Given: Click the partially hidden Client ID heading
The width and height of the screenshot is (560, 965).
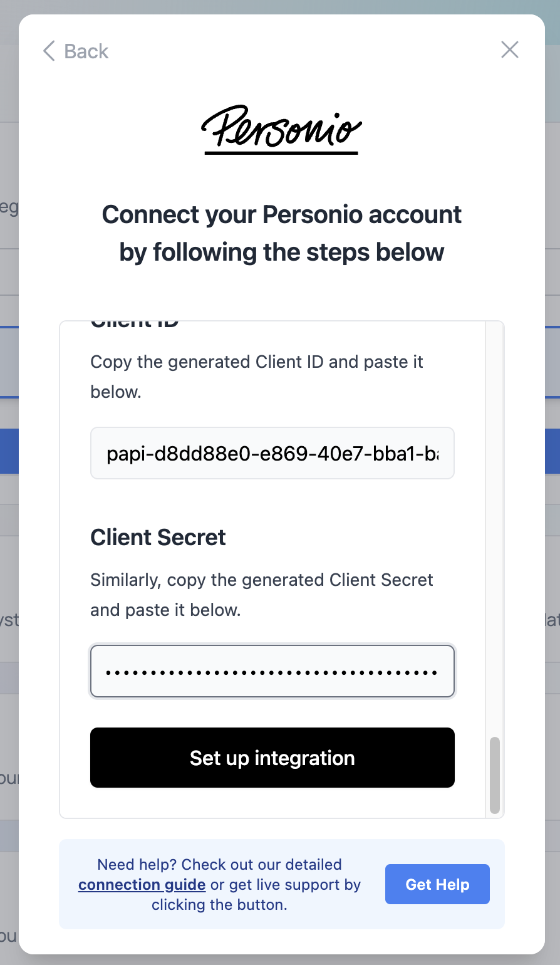Looking at the screenshot, I should click(135, 325).
